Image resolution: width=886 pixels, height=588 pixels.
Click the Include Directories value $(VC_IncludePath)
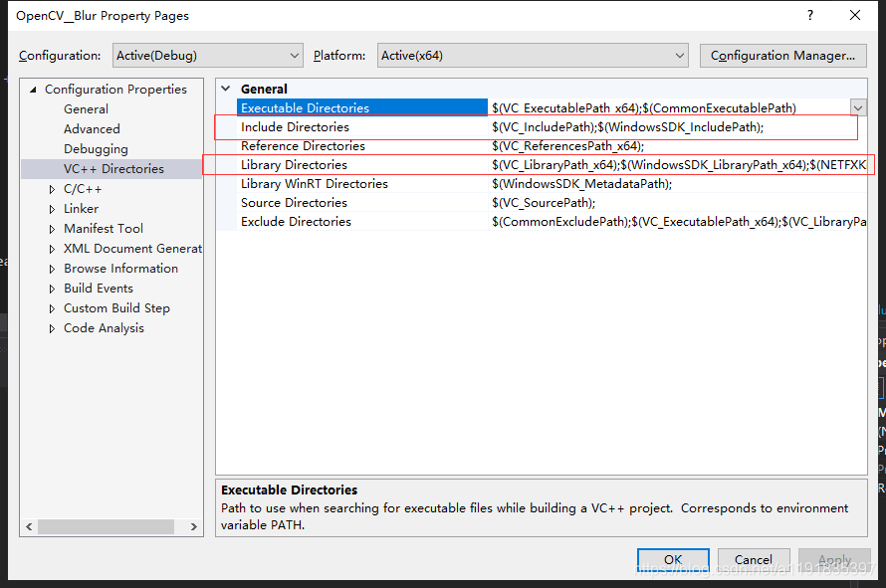click(x=627, y=127)
